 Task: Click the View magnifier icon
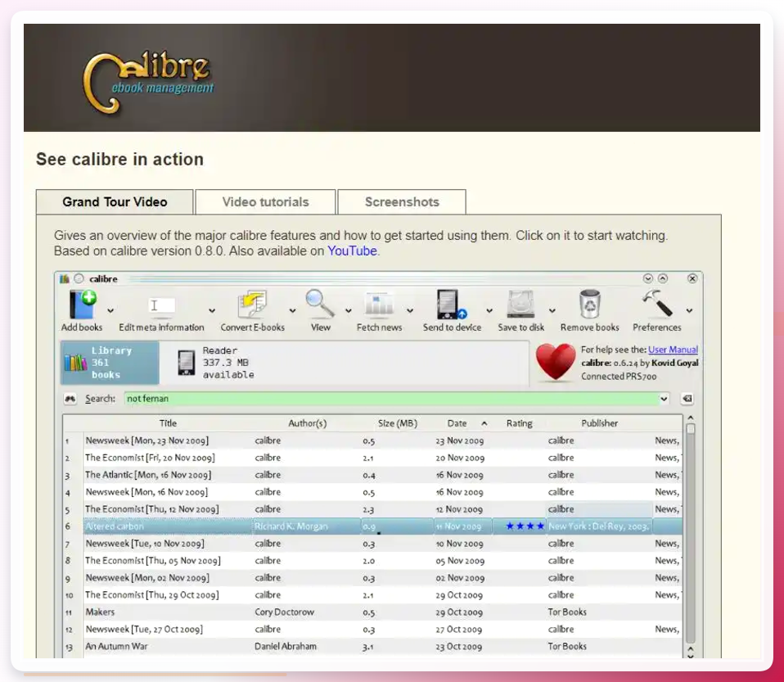click(320, 304)
